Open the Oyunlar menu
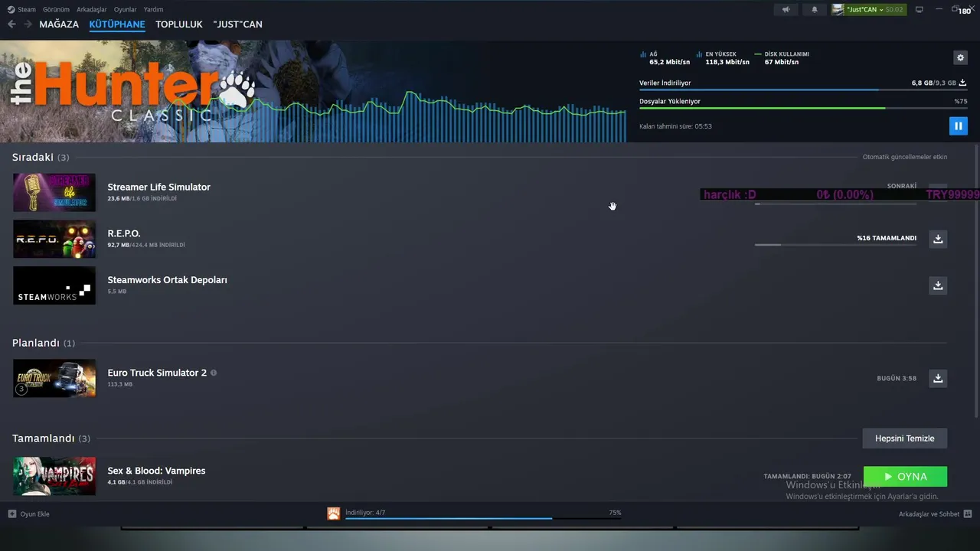Viewport: 980px width, 551px height. click(126, 9)
